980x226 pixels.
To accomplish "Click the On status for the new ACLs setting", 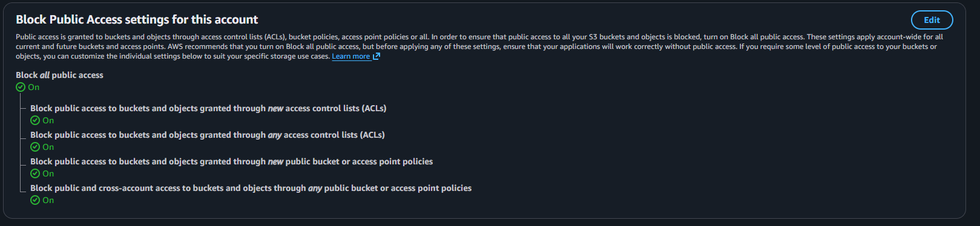I will [x=48, y=120].
